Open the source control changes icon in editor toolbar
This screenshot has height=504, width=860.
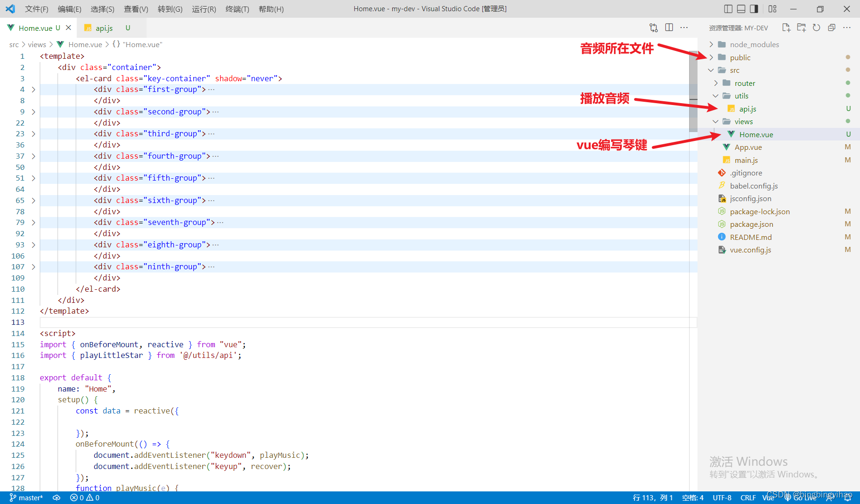click(x=654, y=28)
